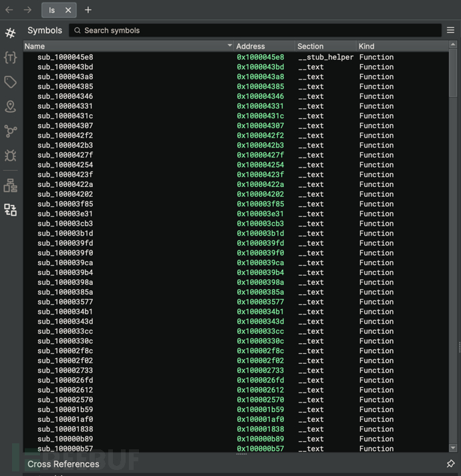Click the sort arrow in Name column
The width and height of the screenshot is (461, 476).
point(229,46)
